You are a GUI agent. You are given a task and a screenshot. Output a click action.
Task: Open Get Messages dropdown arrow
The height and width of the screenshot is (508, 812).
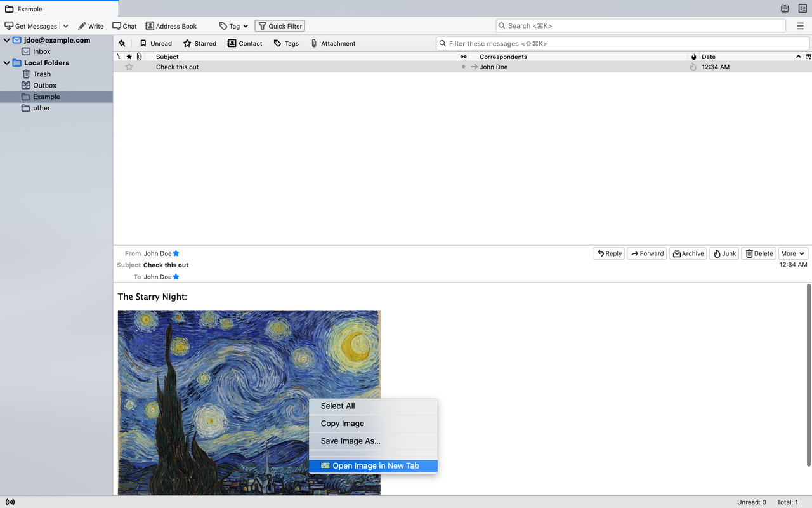65,26
